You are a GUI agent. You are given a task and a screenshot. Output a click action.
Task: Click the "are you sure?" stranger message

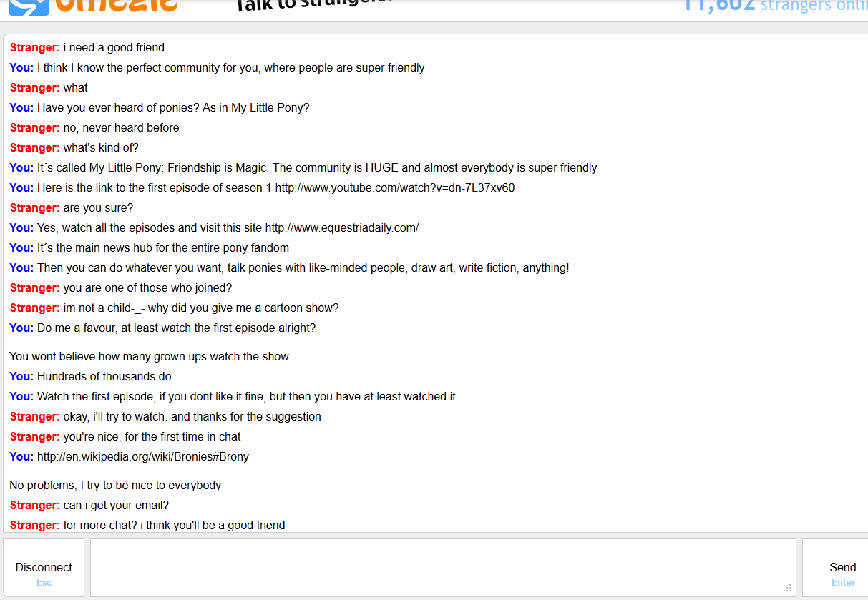pos(98,208)
